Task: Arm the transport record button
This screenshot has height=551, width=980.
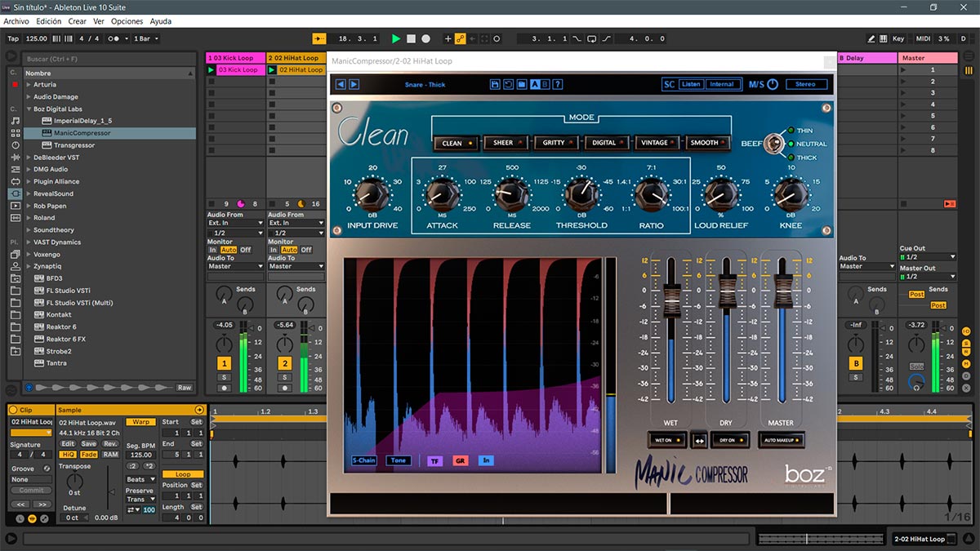Action: 425,38
